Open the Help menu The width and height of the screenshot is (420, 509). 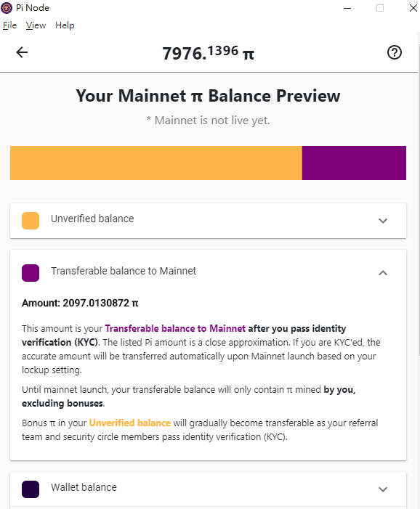coord(65,25)
